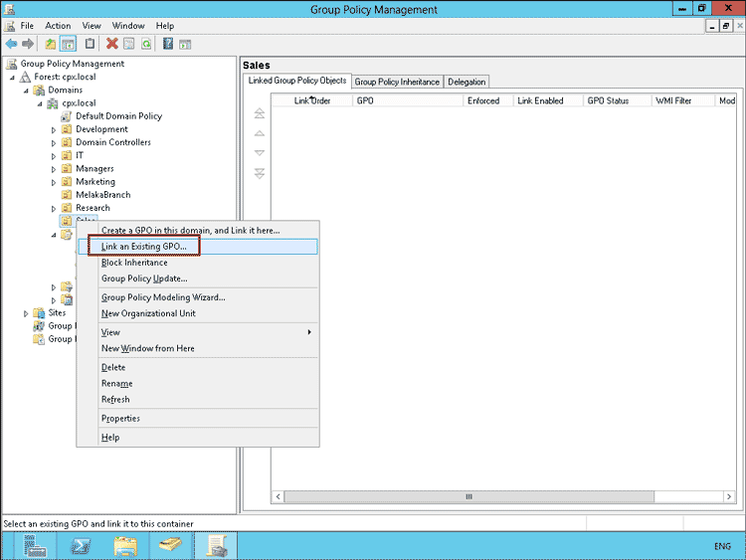
Task: Click the yellow device icon in the taskbar
Action: (x=170, y=545)
